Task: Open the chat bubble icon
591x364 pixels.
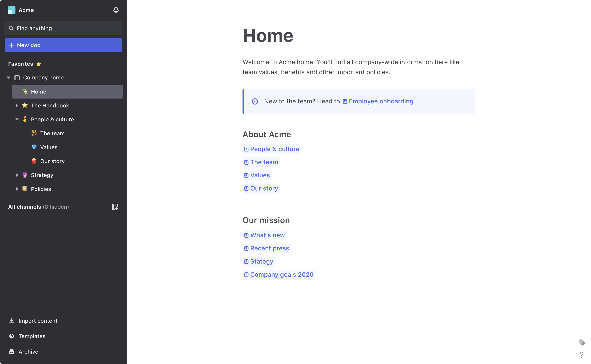Action: pos(582,342)
